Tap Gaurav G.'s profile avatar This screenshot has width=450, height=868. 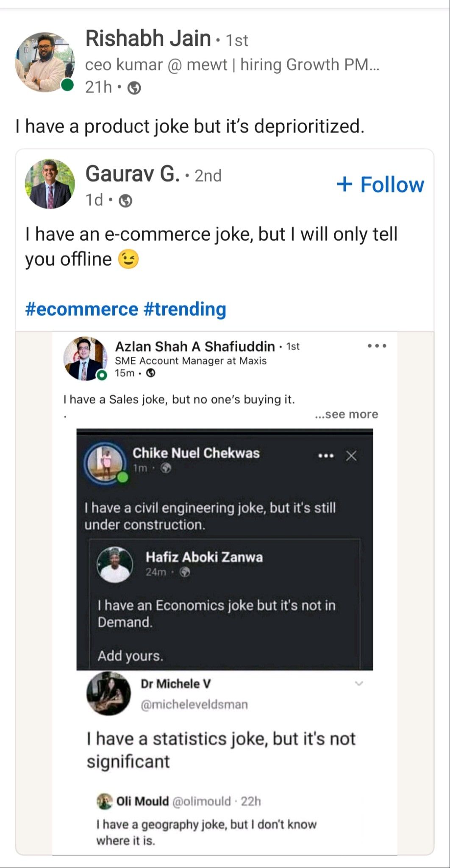click(x=50, y=184)
